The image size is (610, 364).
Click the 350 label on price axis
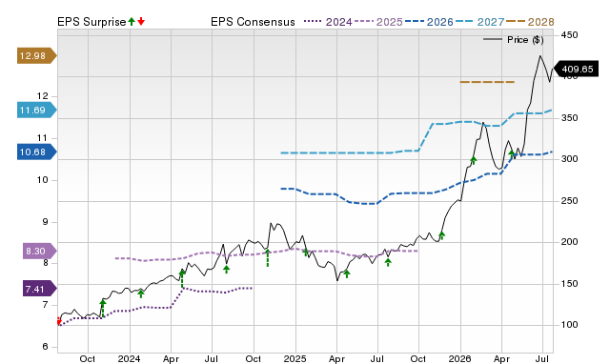[569, 118]
